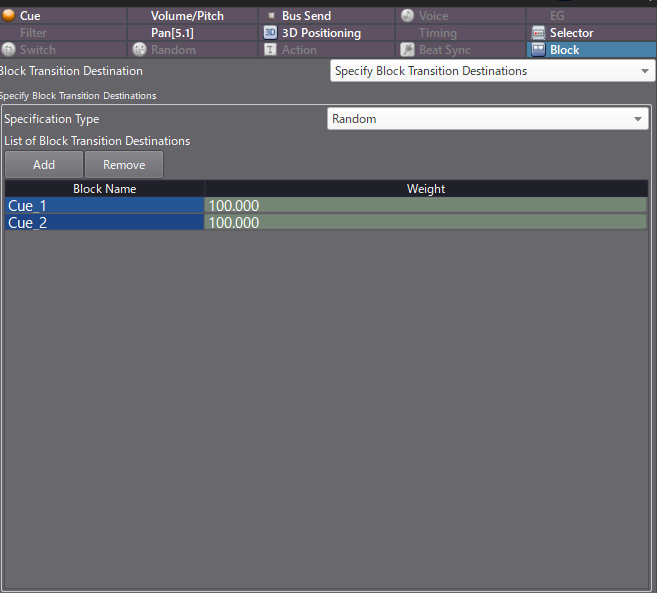Click the Beat Sync tab icon
657x593 pixels.
point(407,50)
